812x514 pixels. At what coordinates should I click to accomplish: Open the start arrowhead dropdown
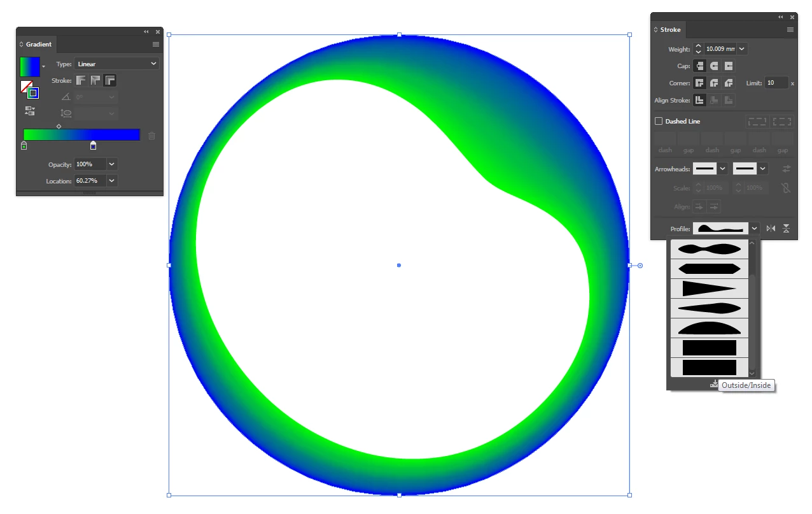pyautogui.click(x=722, y=168)
